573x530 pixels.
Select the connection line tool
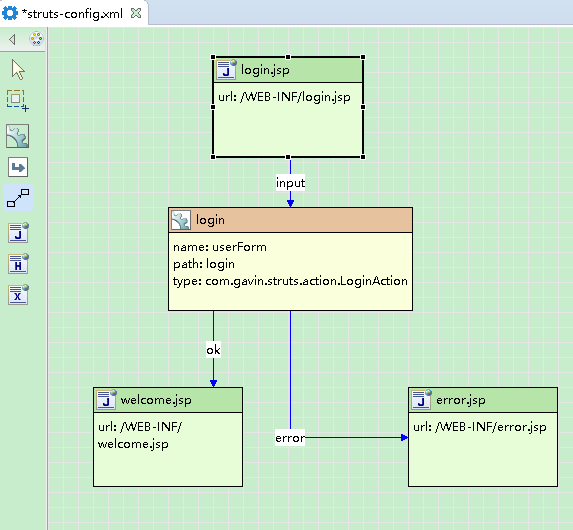click(18, 198)
